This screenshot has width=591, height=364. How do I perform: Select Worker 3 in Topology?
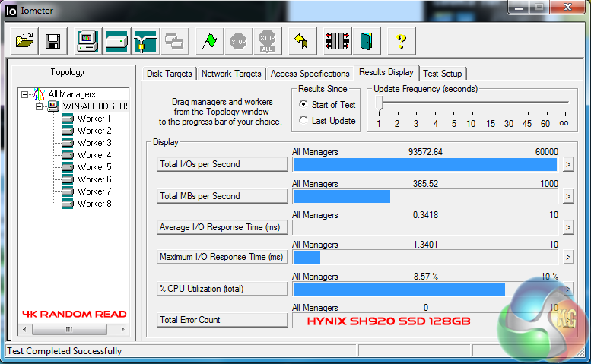[94, 143]
